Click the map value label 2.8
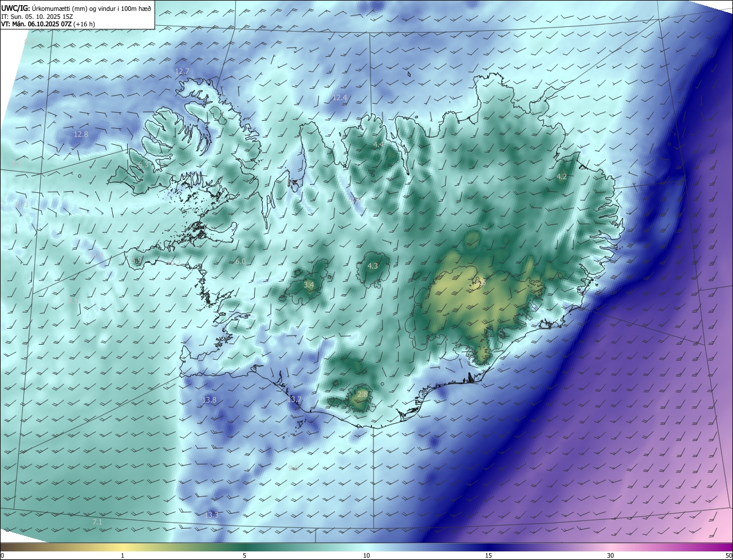Viewport: 733px width, 560px height. [x=362, y=395]
